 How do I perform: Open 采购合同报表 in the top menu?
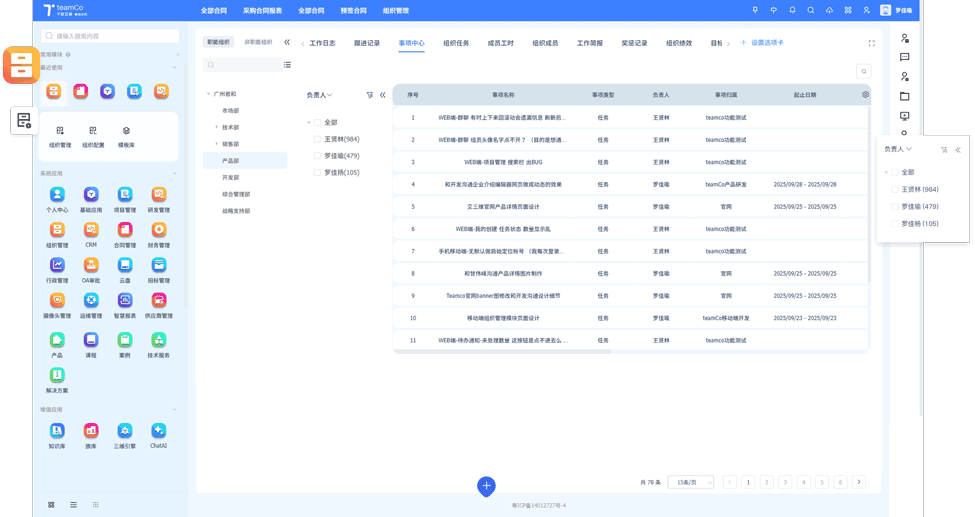click(262, 10)
